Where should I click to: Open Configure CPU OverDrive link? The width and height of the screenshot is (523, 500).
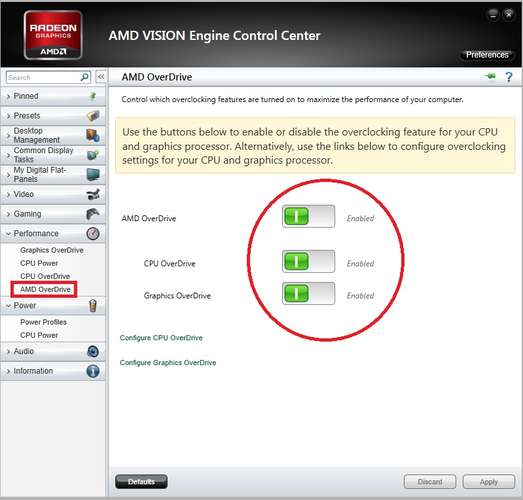pyautogui.click(x=161, y=338)
